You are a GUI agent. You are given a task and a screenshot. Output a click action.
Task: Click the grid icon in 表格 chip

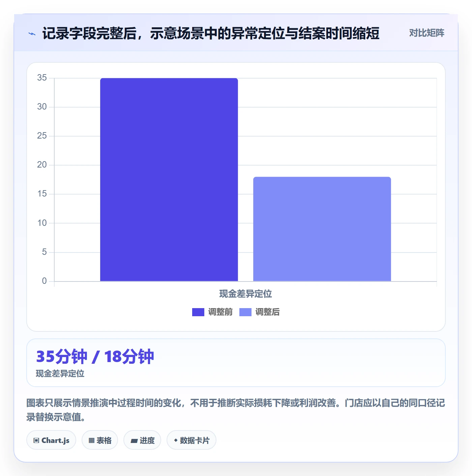tap(91, 441)
